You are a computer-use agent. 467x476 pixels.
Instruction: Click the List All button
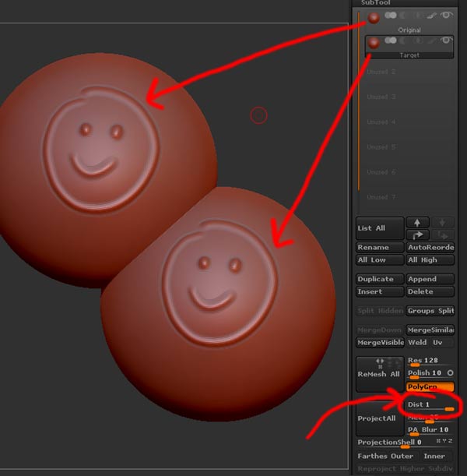(380, 228)
